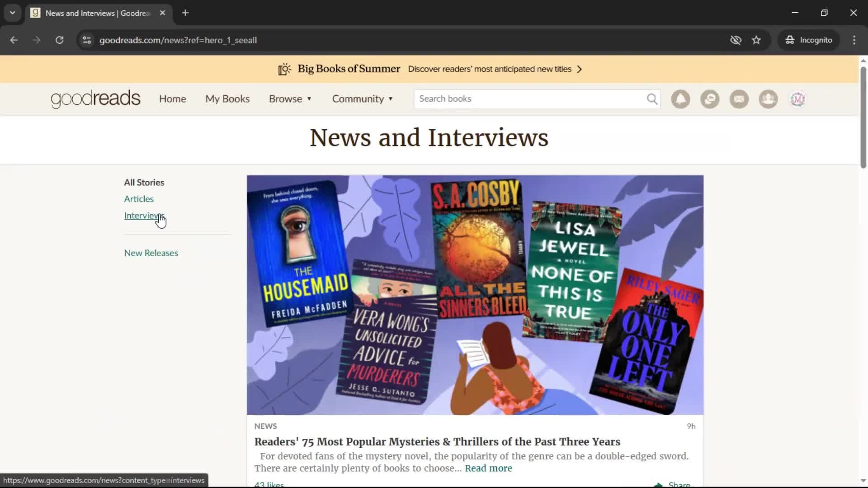Open the Chrome three-dot menu
868x488 pixels.
(854, 40)
